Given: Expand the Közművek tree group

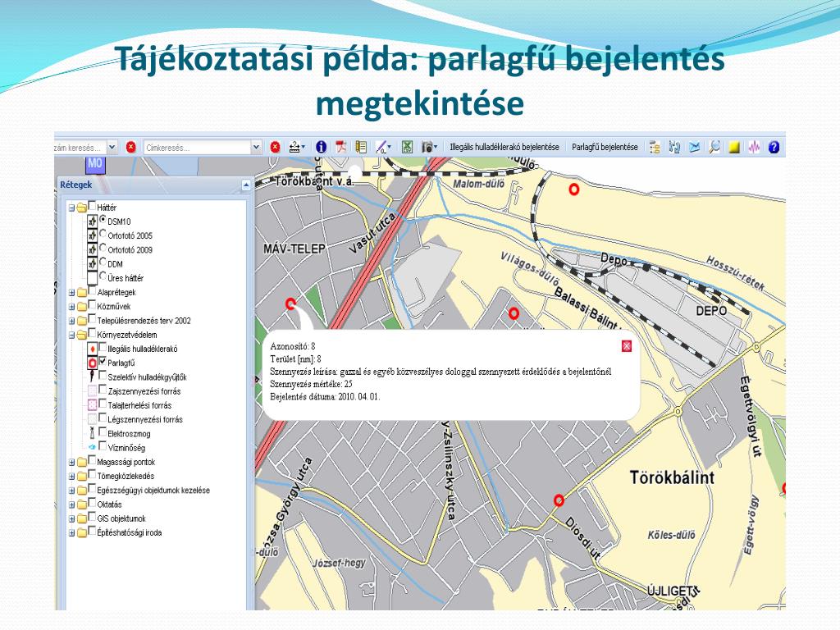Looking at the screenshot, I should [72, 307].
